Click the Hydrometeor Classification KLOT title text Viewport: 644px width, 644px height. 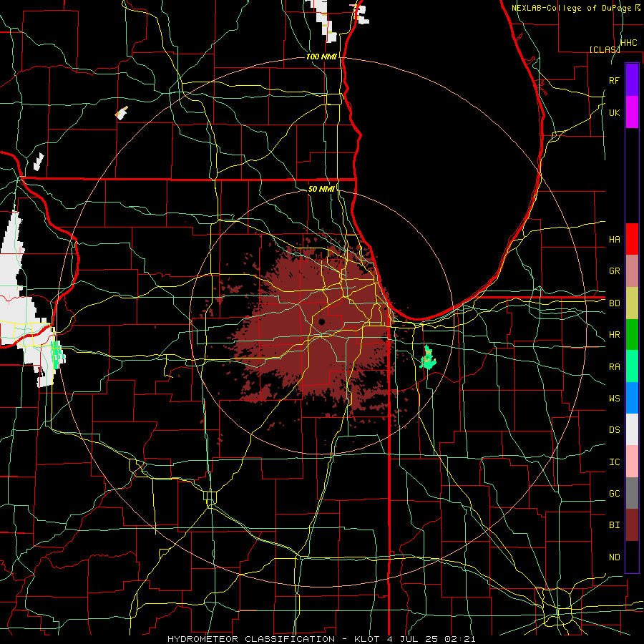(x=321, y=639)
